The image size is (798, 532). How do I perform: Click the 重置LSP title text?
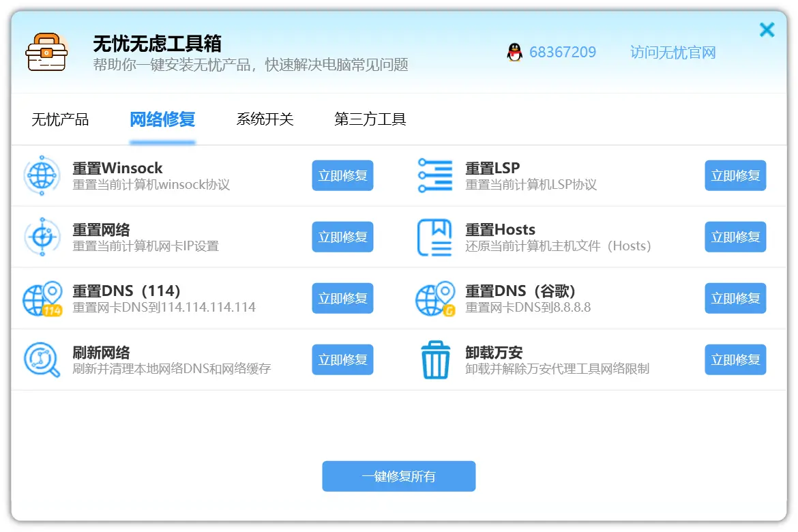click(492, 168)
